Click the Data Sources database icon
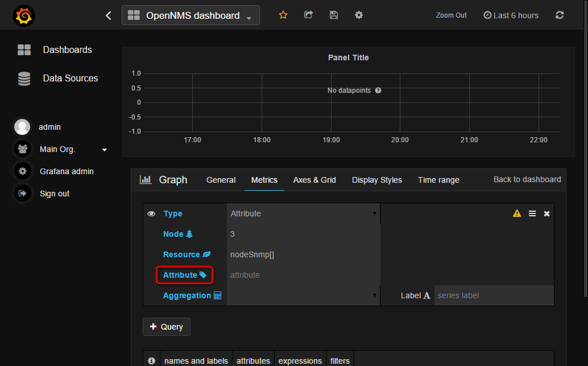 tap(24, 79)
